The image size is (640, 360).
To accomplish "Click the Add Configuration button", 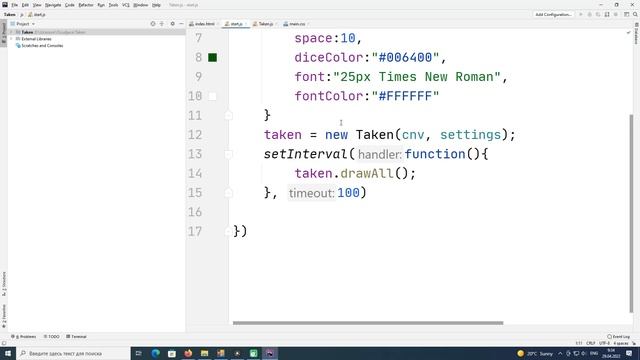I will (553, 14).
